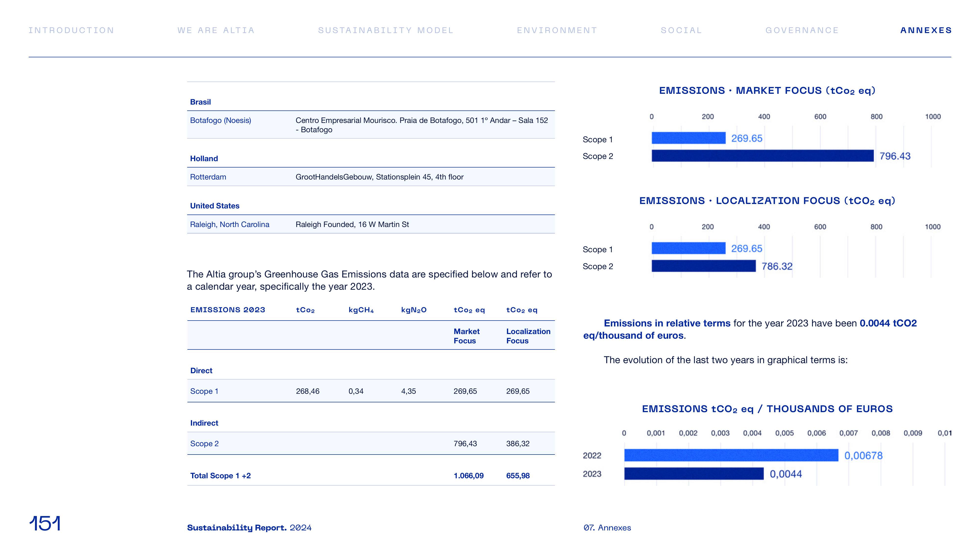The height and width of the screenshot is (551, 980).
Task: Click the 268,46 tCo₂ value
Action: [x=308, y=391]
